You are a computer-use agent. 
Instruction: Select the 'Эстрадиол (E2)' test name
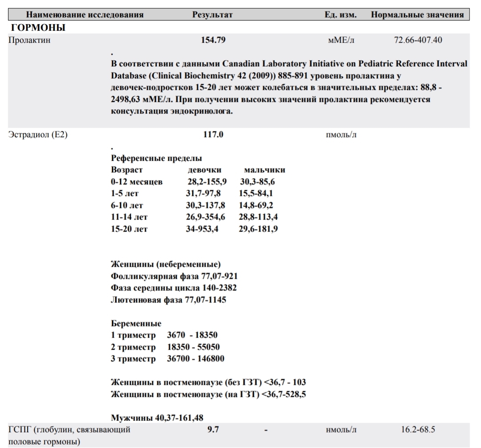[38, 135]
